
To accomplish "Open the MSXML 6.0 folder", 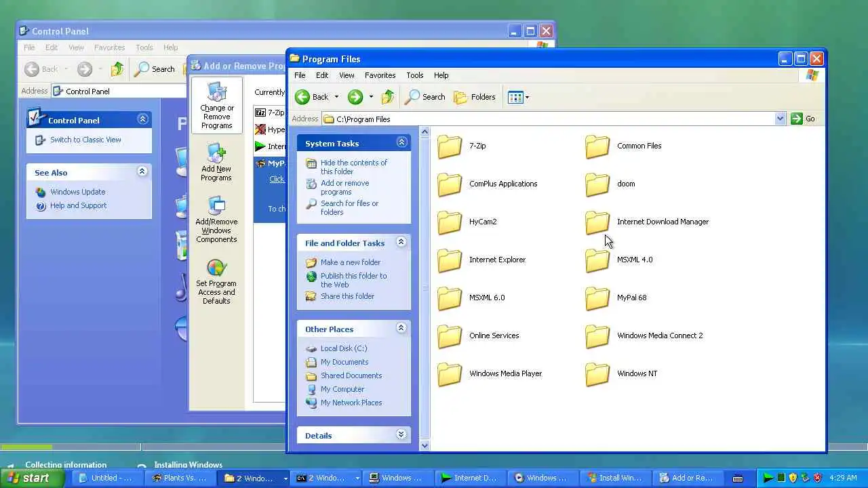I will 471,298.
